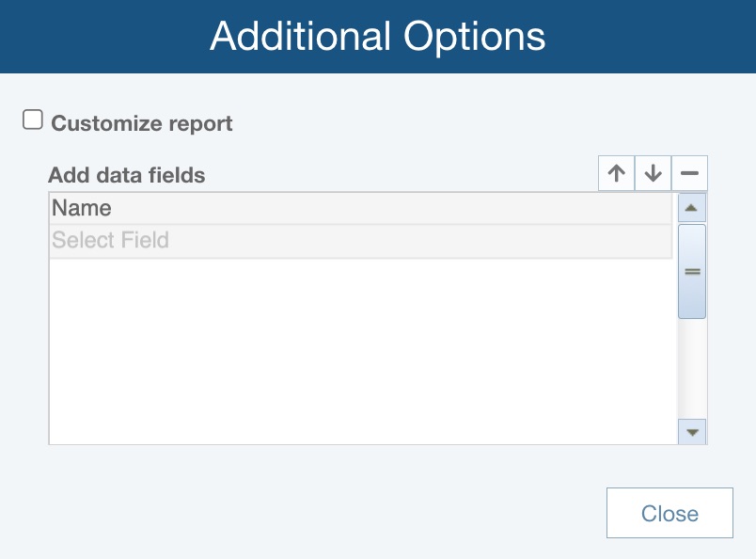Open the Select Field placeholder row
The width and height of the screenshot is (756, 559).
110,241
